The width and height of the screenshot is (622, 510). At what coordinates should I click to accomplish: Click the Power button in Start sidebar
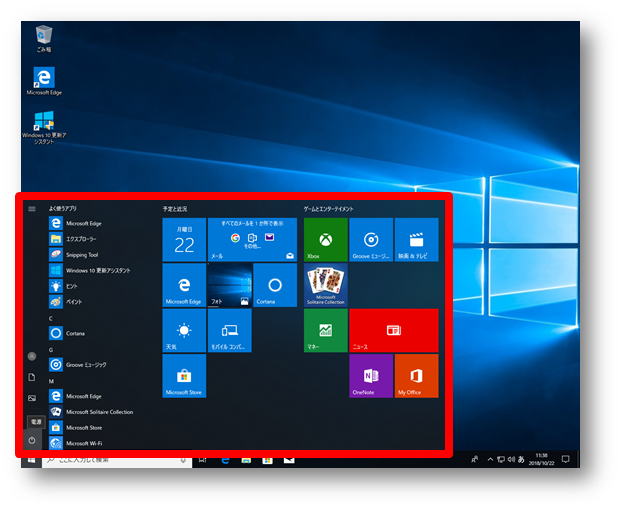pyautogui.click(x=32, y=440)
